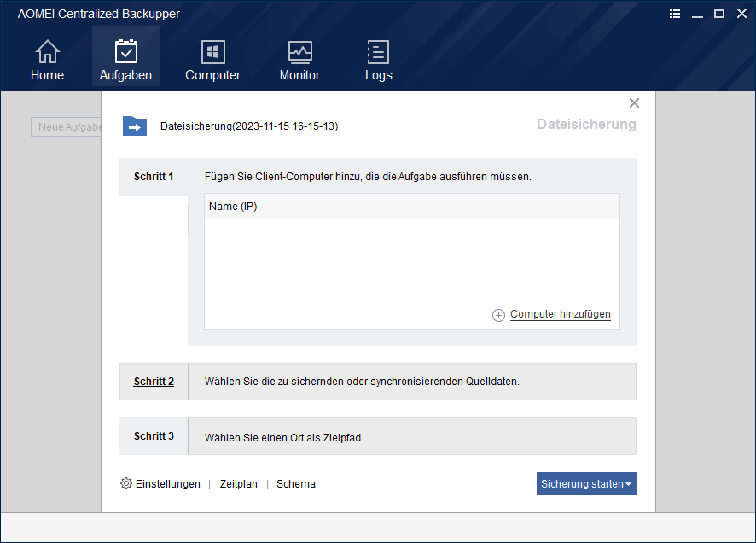Open the Logs section
Image resolution: width=756 pixels, height=543 pixels.
379,60
